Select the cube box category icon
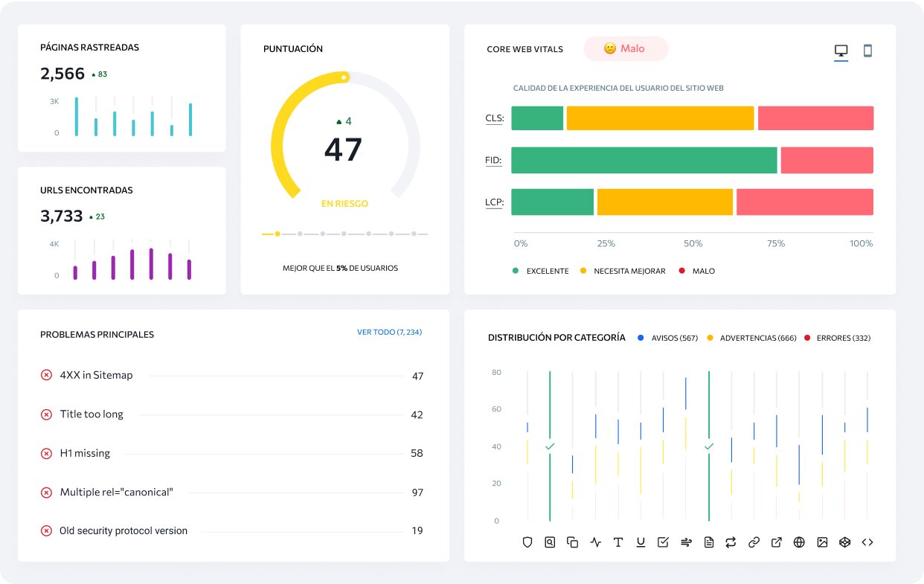This screenshot has width=924, height=584. [844, 542]
